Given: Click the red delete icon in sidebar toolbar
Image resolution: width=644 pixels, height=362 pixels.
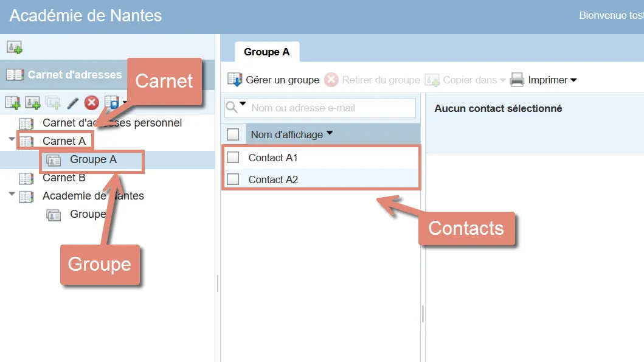Looking at the screenshot, I should [92, 103].
